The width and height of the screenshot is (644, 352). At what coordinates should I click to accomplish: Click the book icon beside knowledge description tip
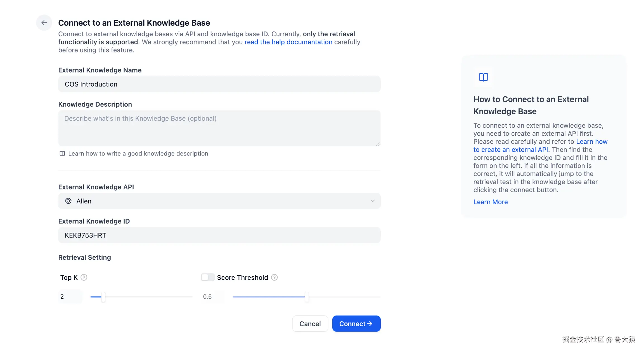tap(62, 154)
